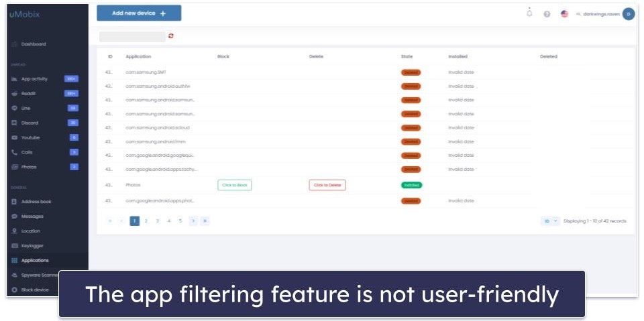
Task: Click to Delete the Photos app
Action: pyautogui.click(x=327, y=185)
